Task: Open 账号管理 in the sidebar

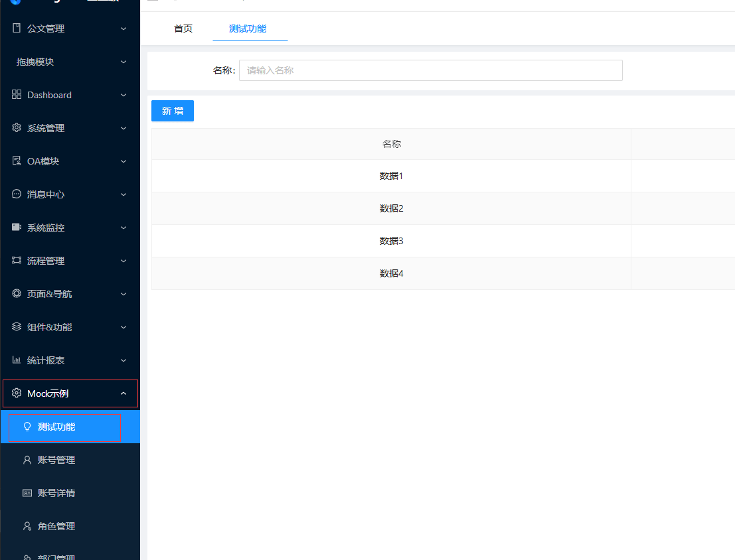Action: [x=56, y=460]
